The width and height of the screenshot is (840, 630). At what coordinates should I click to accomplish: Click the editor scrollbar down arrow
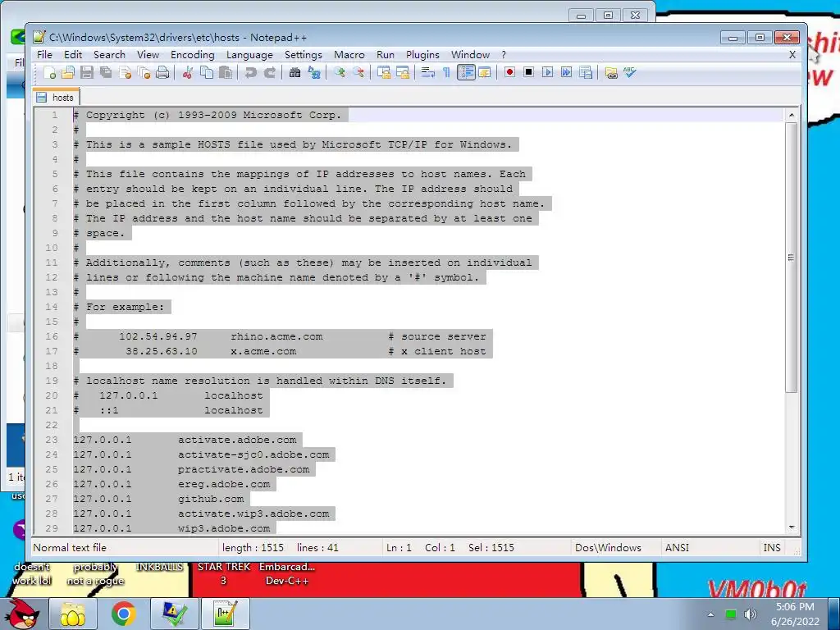click(792, 527)
